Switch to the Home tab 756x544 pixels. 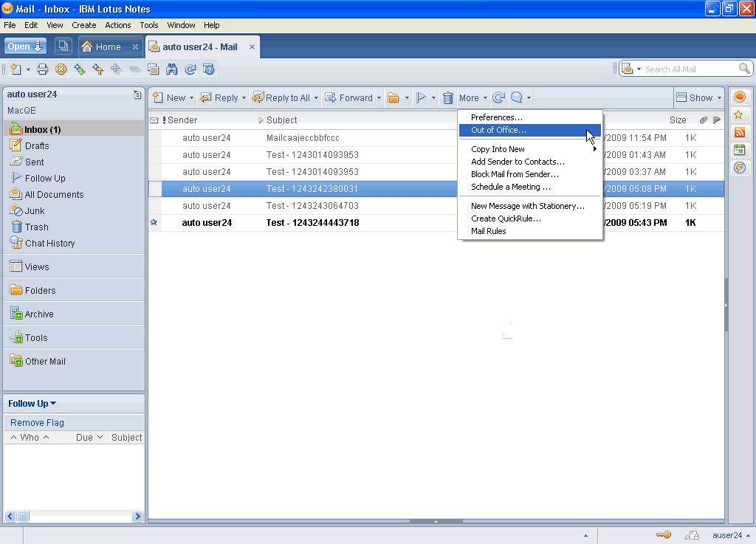pyautogui.click(x=108, y=47)
